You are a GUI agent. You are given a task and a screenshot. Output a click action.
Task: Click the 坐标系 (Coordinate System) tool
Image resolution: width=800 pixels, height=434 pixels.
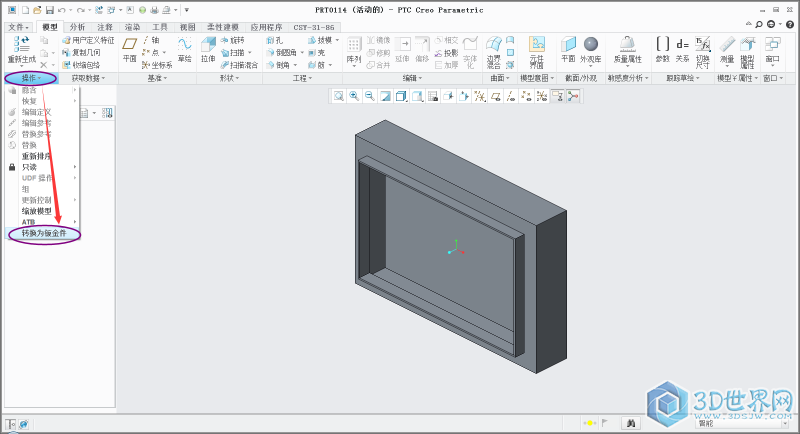[x=157, y=65]
